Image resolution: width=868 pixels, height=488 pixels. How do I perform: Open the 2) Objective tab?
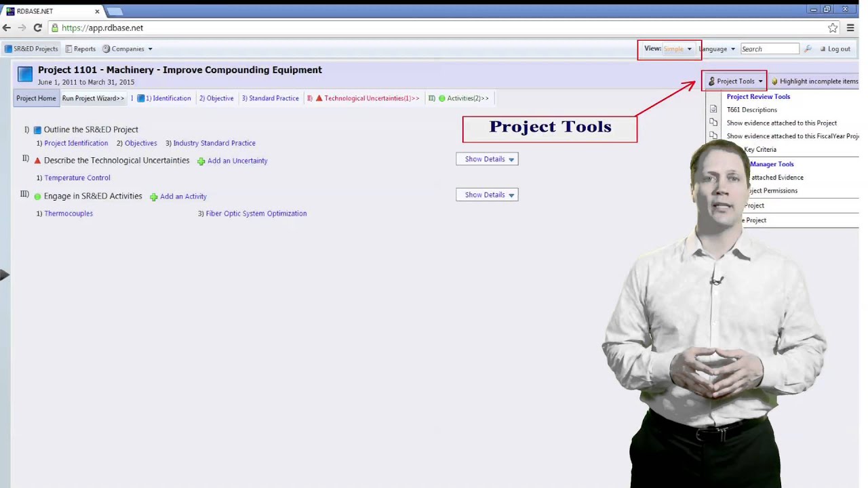[x=216, y=98]
